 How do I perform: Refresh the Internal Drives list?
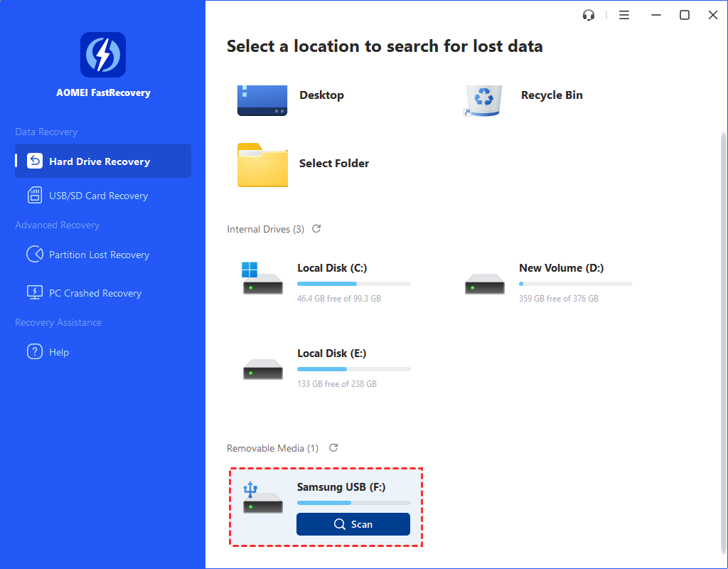click(316, 229)
